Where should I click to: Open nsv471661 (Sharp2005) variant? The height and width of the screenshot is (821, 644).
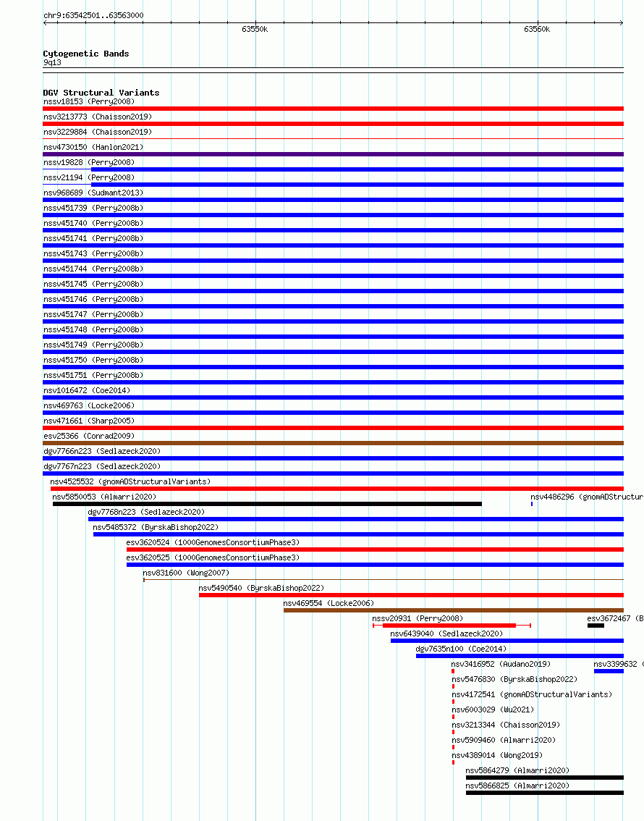tap(89, 421)
